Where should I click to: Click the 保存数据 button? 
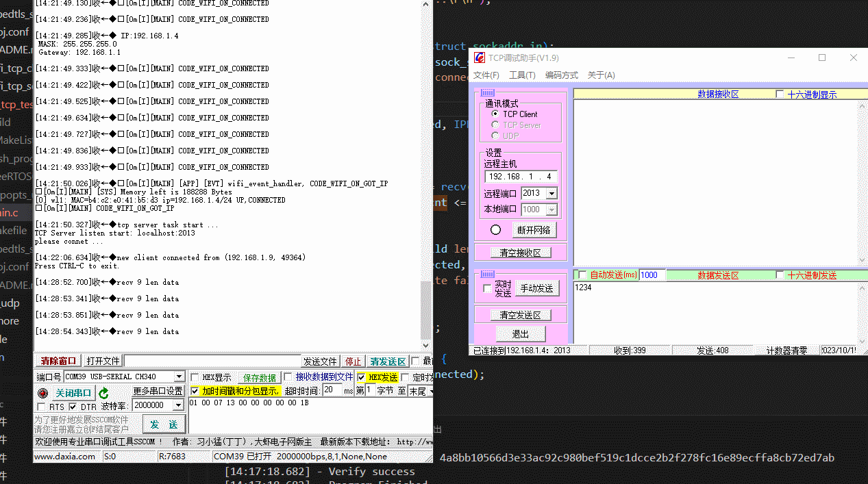click(x=260, y=378)
